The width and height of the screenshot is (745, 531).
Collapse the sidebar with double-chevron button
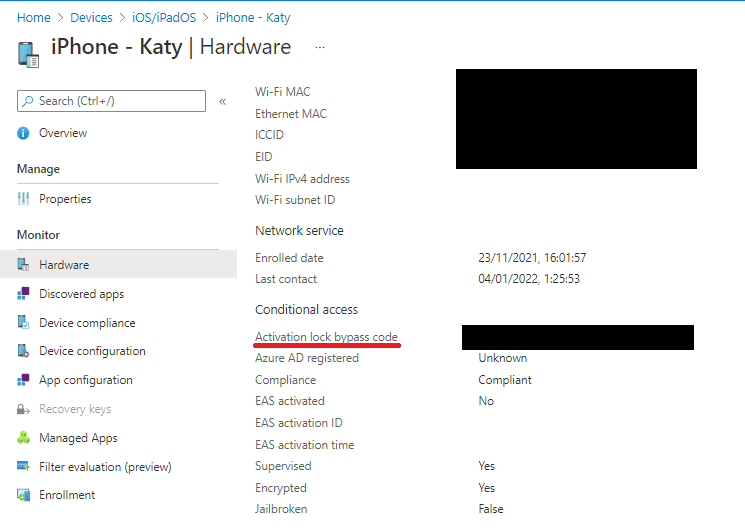(222, 101)
